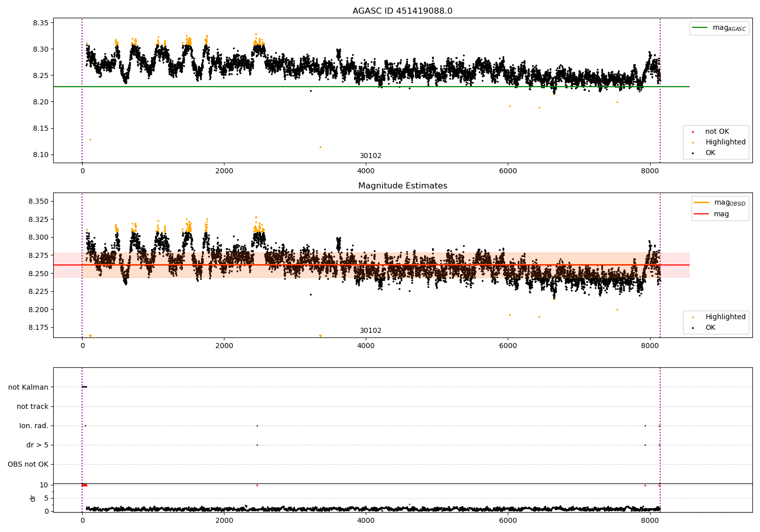
Task: Click the 'Ion. rad.' axis label
Action: pyautogui.click(x=34, y=426)
